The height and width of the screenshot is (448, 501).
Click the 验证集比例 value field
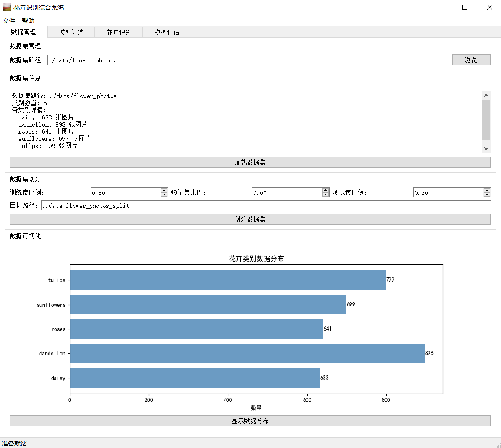pos(287,192)
